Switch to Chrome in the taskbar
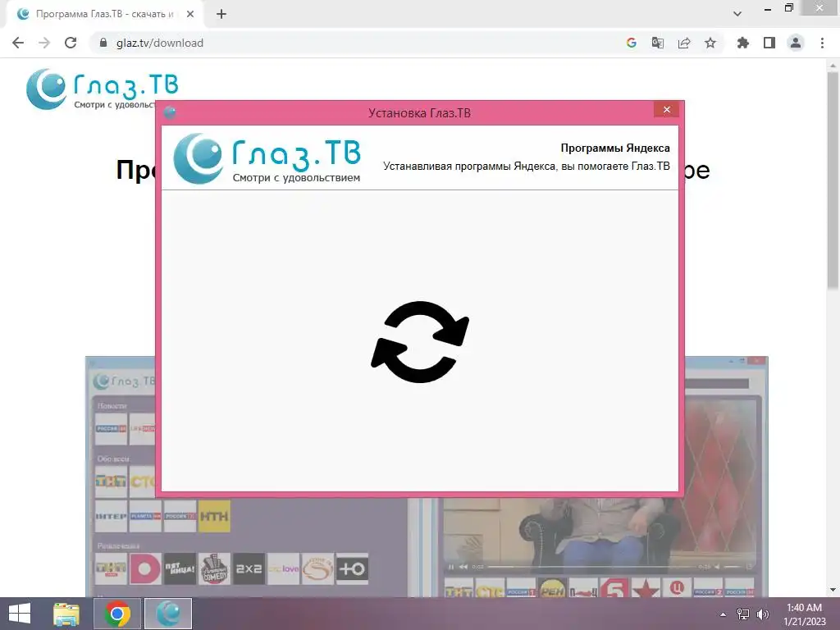 (117, 614)
